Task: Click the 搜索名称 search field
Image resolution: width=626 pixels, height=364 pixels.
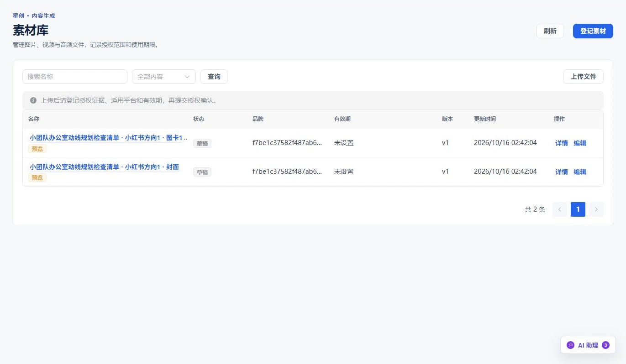Action: click(75, 77)
